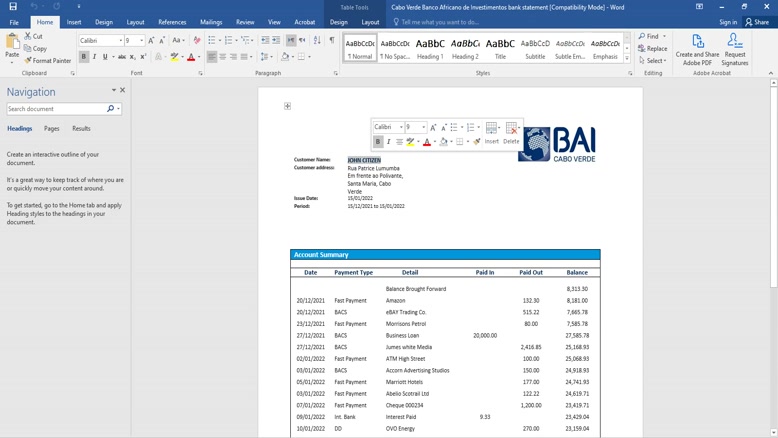This screenshot has height=438, width=778.
Task: Click format painter in mini toolbar
Action: 477,142
